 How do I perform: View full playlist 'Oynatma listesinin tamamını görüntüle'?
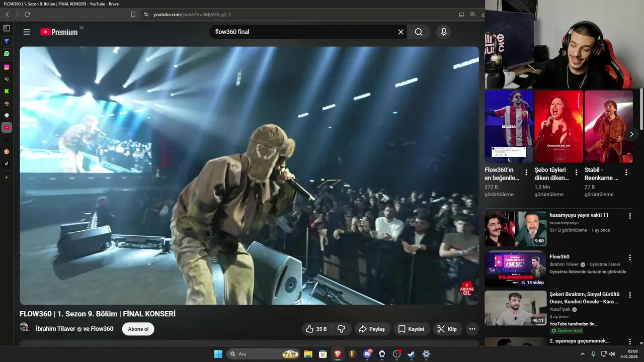coord(588,272)
